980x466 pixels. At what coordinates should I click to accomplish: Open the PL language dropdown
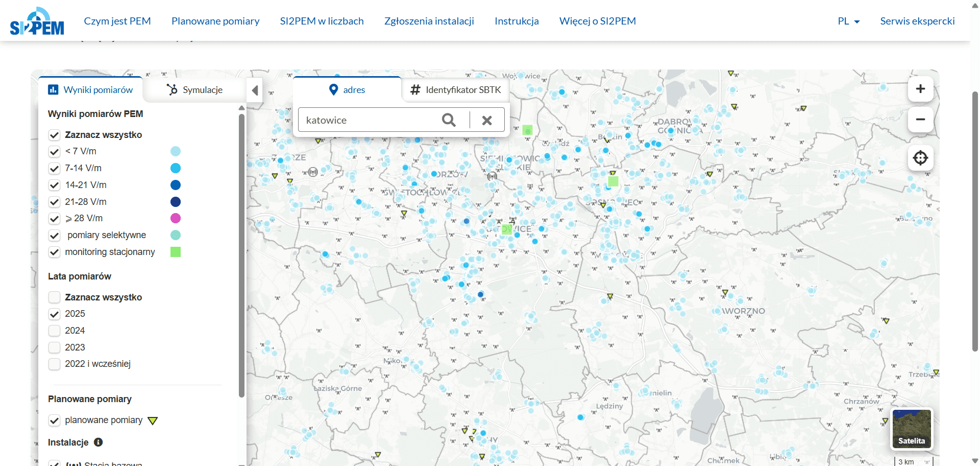(x=848, y=21)
